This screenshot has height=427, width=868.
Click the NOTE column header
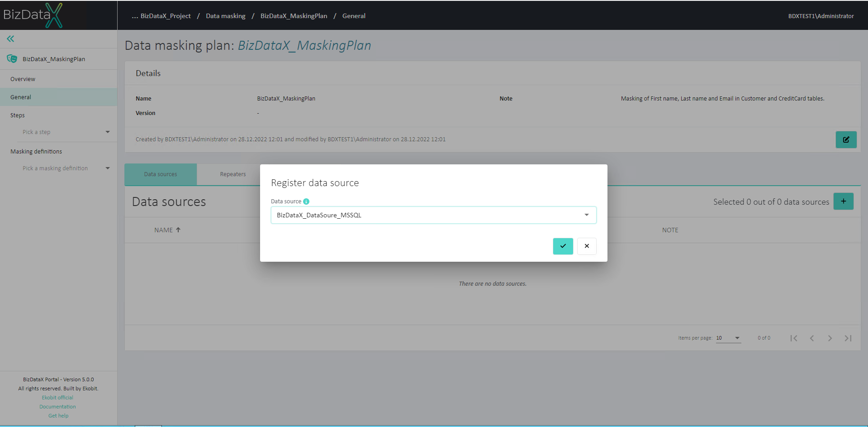[670, 230]
